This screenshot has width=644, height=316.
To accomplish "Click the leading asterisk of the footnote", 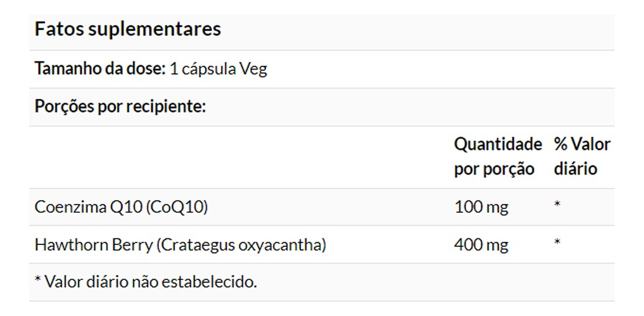I will click(x=38, y=279).
